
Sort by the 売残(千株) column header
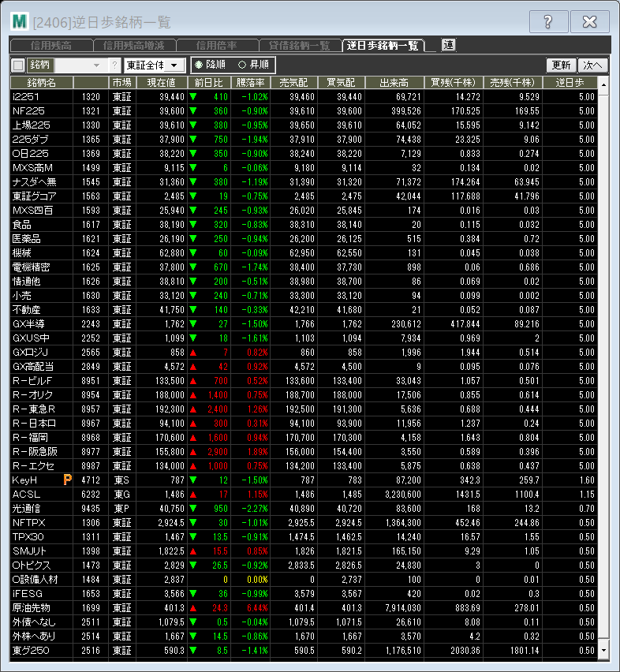pyautogui.click(x=513, y=82)
